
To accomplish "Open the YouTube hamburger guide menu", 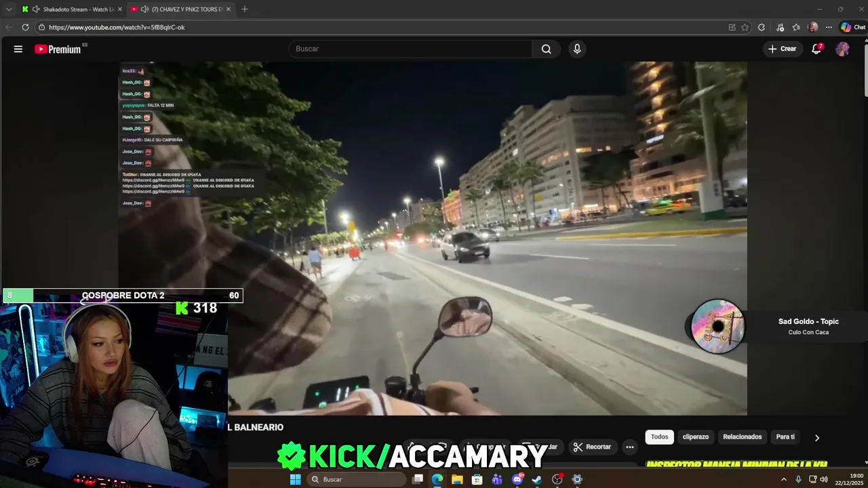I will click(x=18, y=49).
